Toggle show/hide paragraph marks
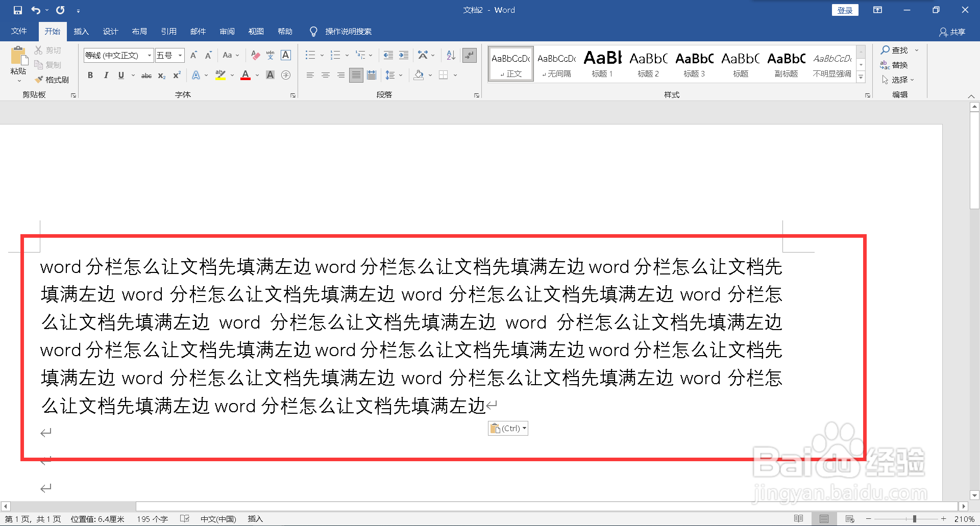This screenshot has height=526, width=980. coord(470,55)
